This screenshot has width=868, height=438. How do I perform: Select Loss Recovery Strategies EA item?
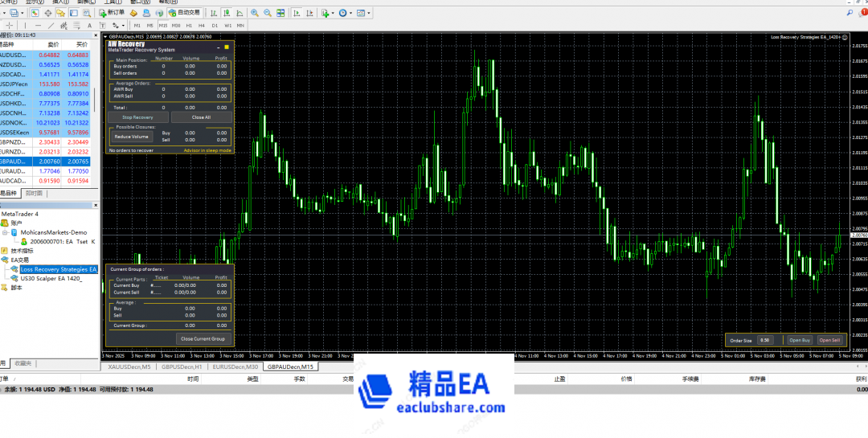tap(59, 269)
